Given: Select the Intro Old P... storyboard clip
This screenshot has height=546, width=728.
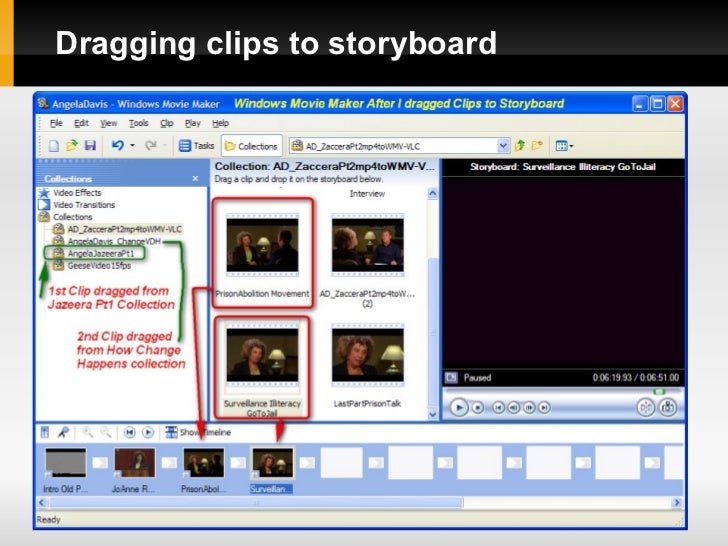Looking at the screenshot, I should tap(65, 463).
